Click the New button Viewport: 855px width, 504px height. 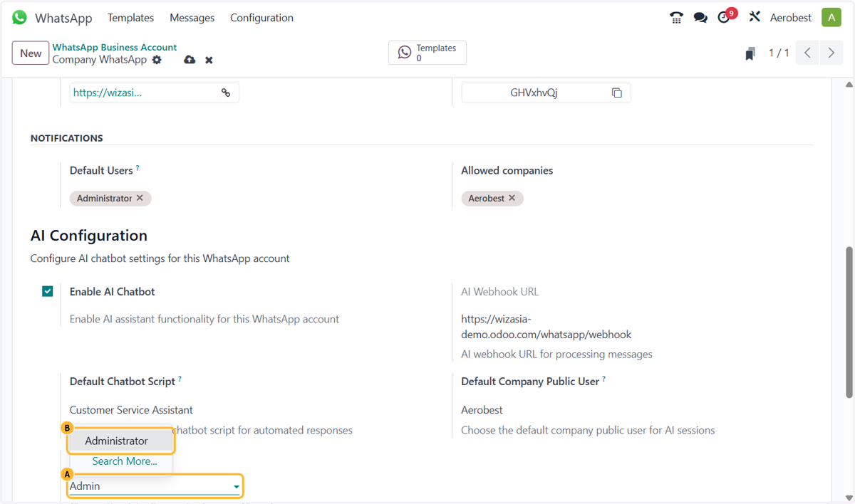click(x=31, y=53)
